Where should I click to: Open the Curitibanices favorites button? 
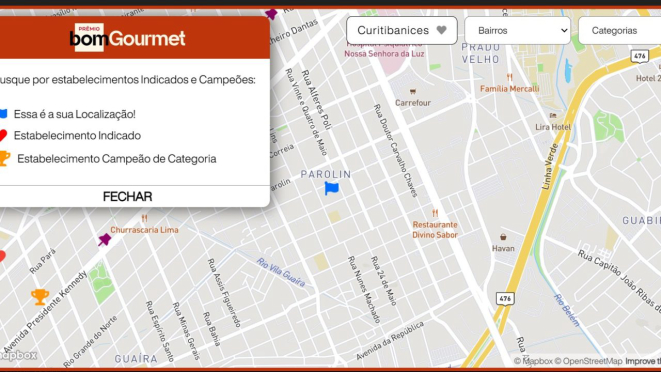click(x=402, y=30)
